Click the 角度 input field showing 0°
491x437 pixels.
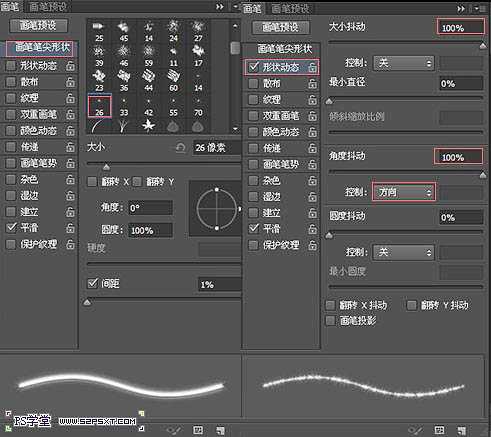151,209
